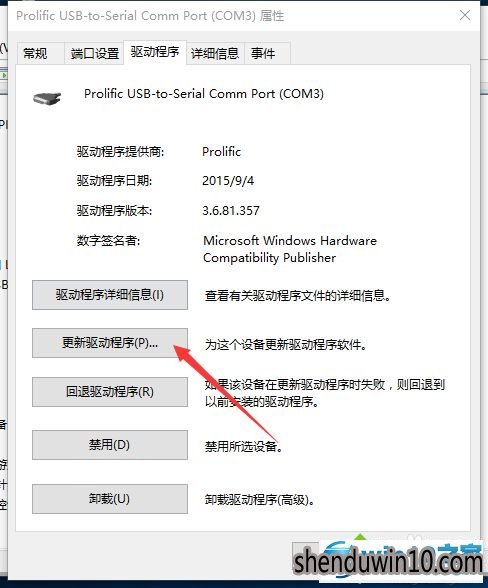This screenshot has height=588, width=488.
Task: Close the COM3 properties dialog
Action: (x=465, y=15)
